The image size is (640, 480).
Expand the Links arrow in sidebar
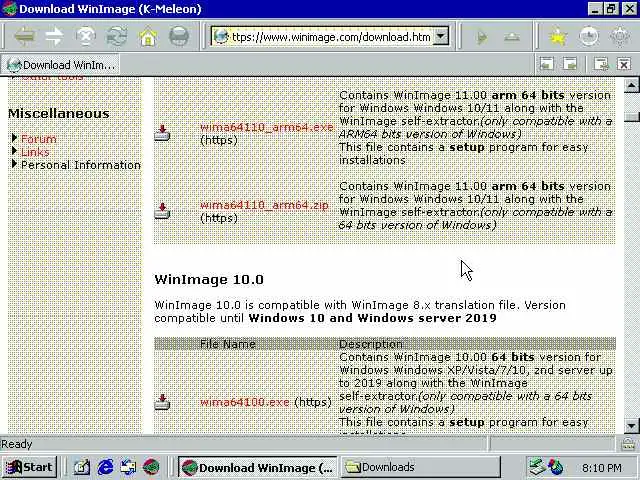[14, 151]
